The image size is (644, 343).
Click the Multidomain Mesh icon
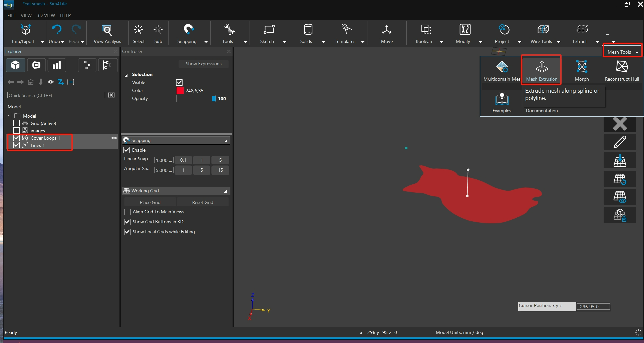502,67
